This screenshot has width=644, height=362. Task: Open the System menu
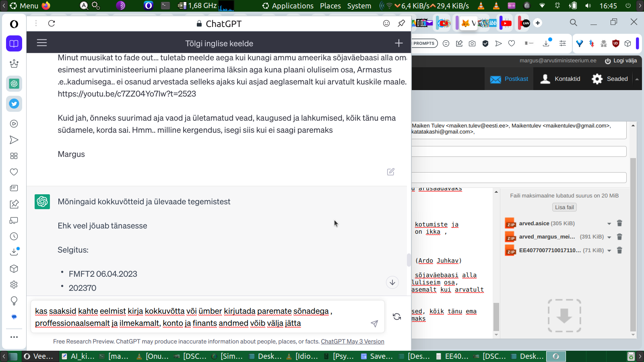coord(359,6)
